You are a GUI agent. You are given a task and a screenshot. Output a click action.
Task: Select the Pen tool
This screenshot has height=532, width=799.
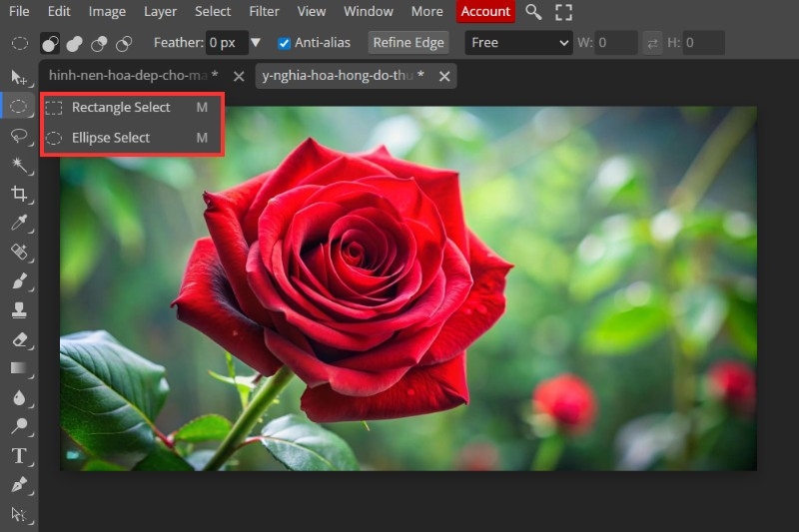19,484
